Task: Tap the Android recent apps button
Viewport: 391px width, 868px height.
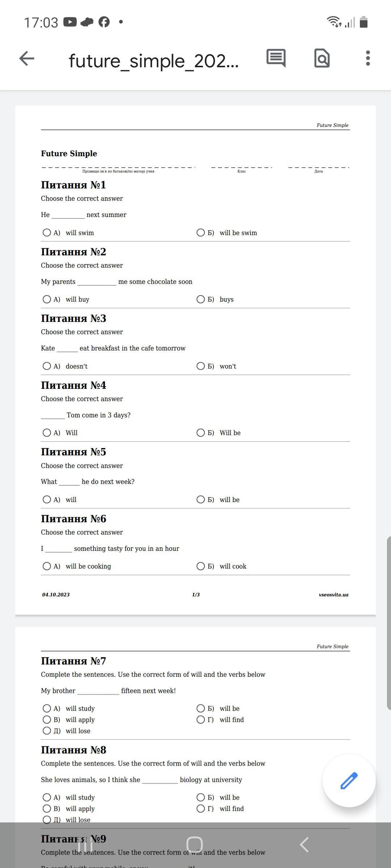Action: [85, 845]
